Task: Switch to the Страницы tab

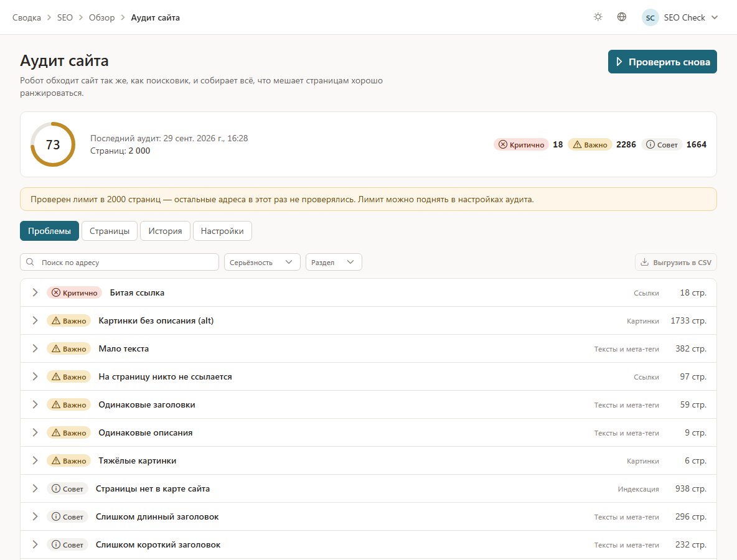Action: tap(110, 231)
